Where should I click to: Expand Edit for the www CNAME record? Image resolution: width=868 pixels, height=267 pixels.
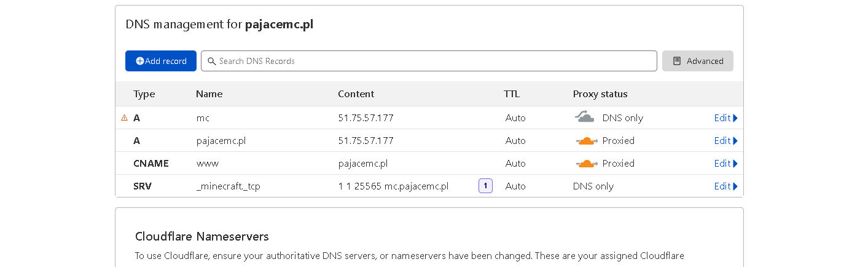point(725,164)
